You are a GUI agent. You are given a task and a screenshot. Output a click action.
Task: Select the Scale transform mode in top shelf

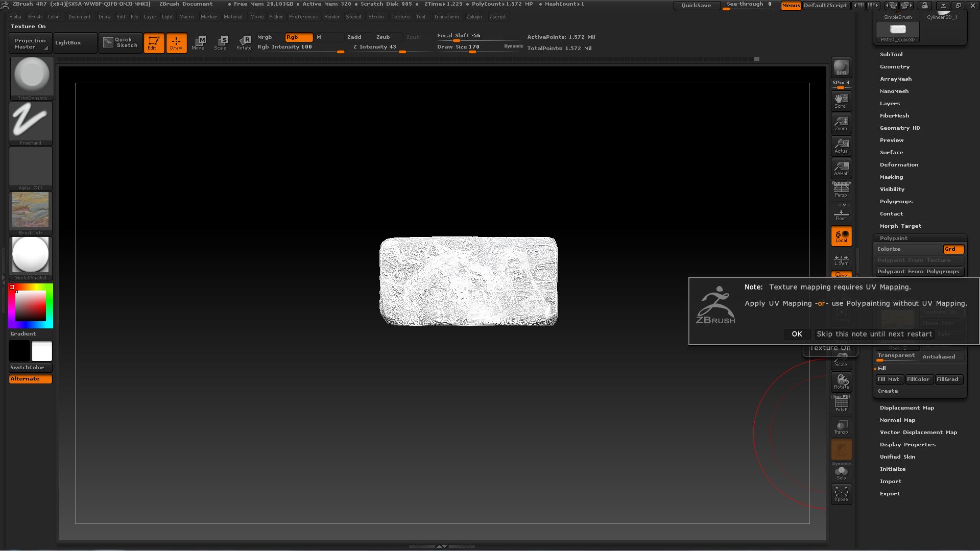pyautogui.click(x=221, y=43)
